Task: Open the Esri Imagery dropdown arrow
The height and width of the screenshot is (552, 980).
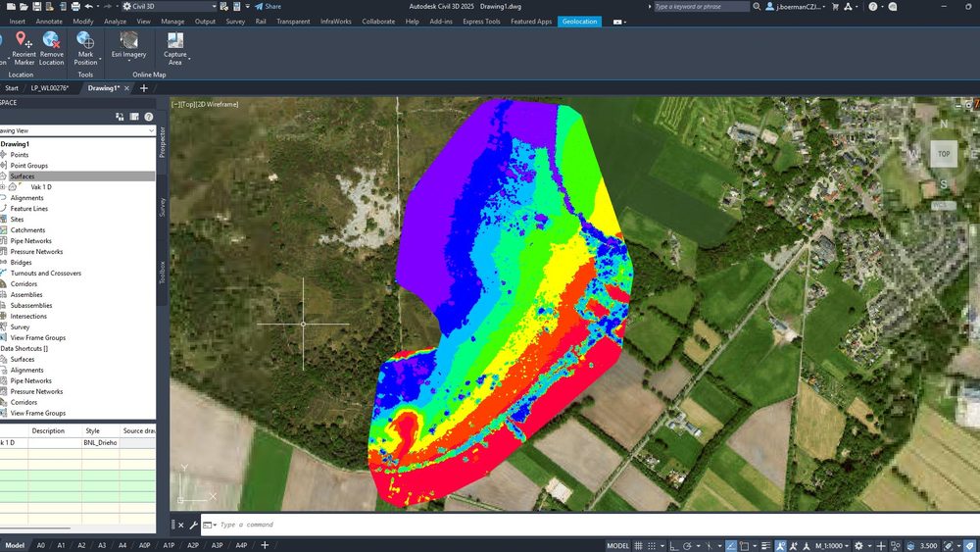Action: point(128,61)
